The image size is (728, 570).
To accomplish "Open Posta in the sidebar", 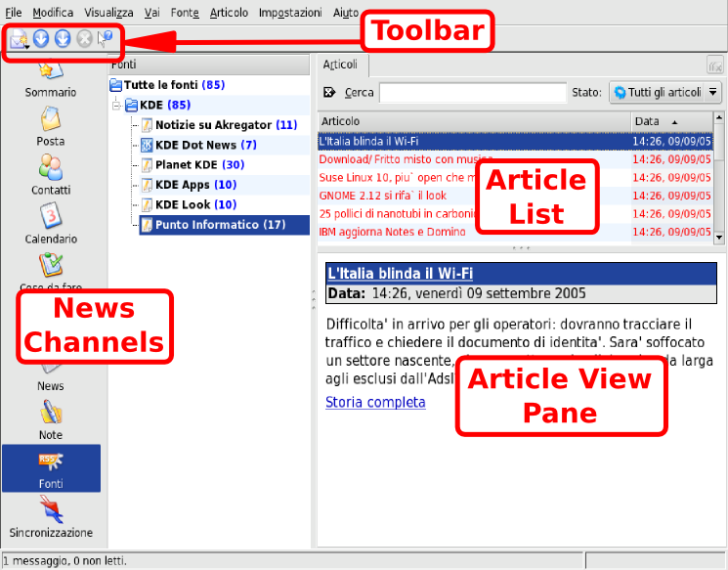I will (50, 125).
